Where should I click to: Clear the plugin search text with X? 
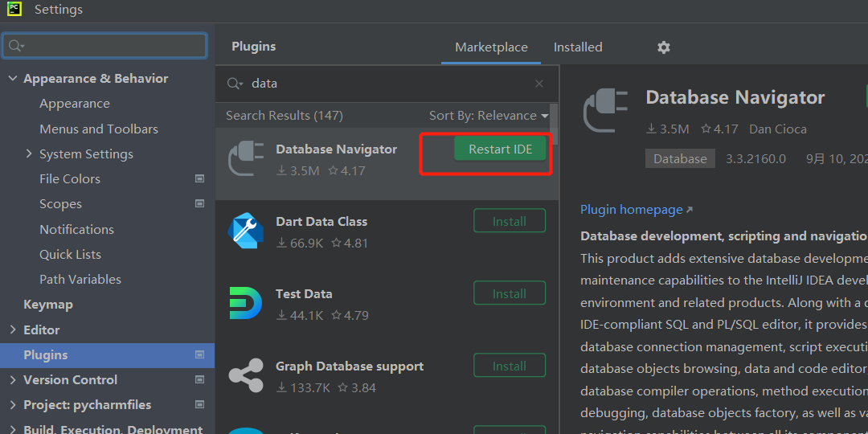(539, 84)
